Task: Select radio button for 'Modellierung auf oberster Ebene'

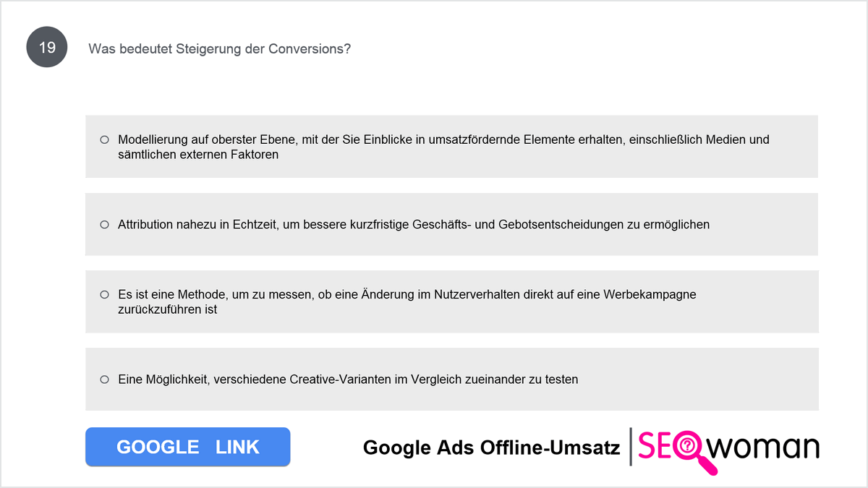Action: (104, 140)
